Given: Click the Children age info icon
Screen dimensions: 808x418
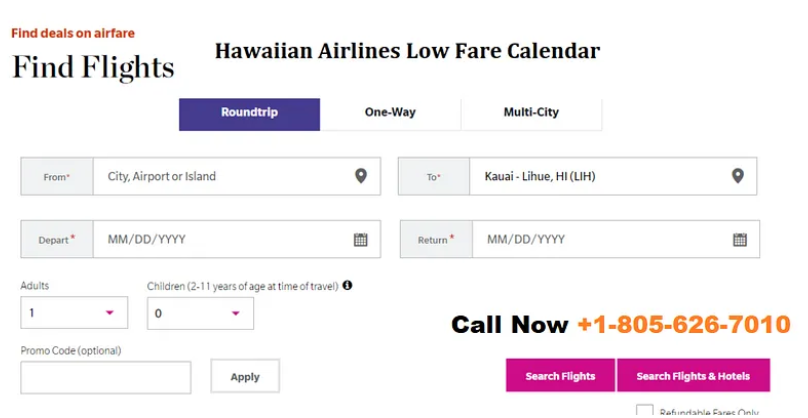Looking at the screenshot, I should 347,285.
